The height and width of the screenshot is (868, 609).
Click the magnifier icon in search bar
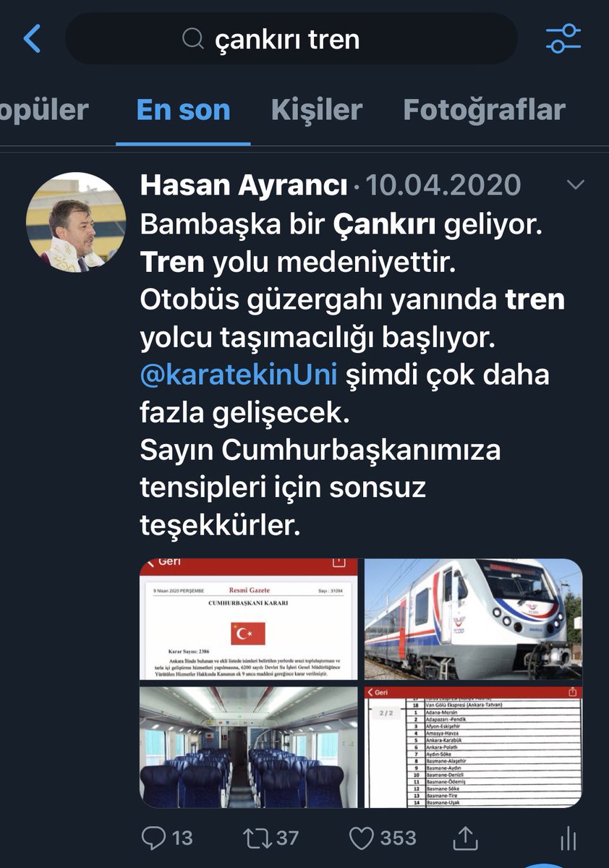click(192, 39)
